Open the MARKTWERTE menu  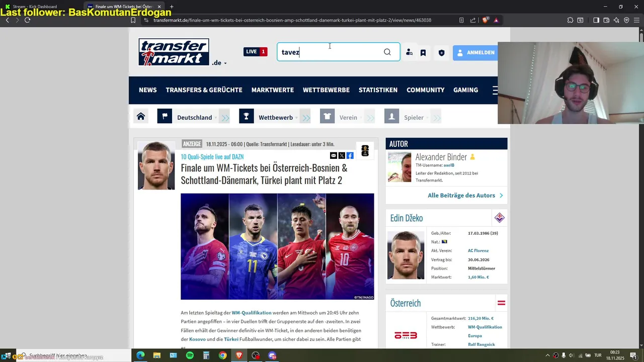[x=273, y=90]
